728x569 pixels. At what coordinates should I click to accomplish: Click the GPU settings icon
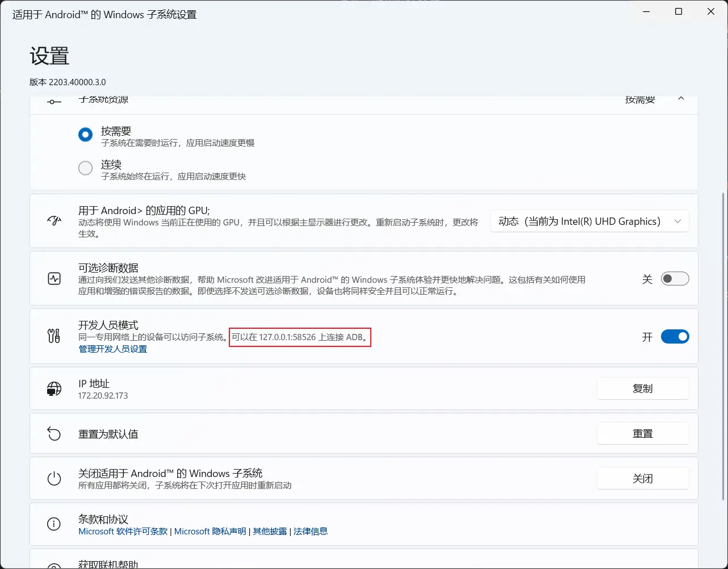pos(54,221)
